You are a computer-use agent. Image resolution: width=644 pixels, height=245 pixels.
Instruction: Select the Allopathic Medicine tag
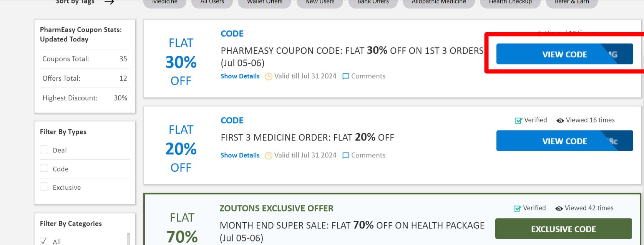tap(438, 3)
